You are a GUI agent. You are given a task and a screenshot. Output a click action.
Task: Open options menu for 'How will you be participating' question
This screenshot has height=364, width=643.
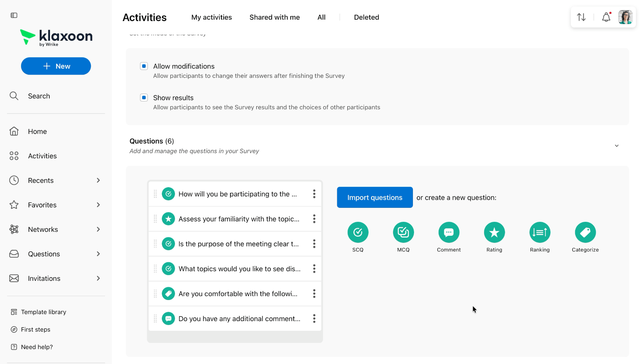tap(314, 194)
